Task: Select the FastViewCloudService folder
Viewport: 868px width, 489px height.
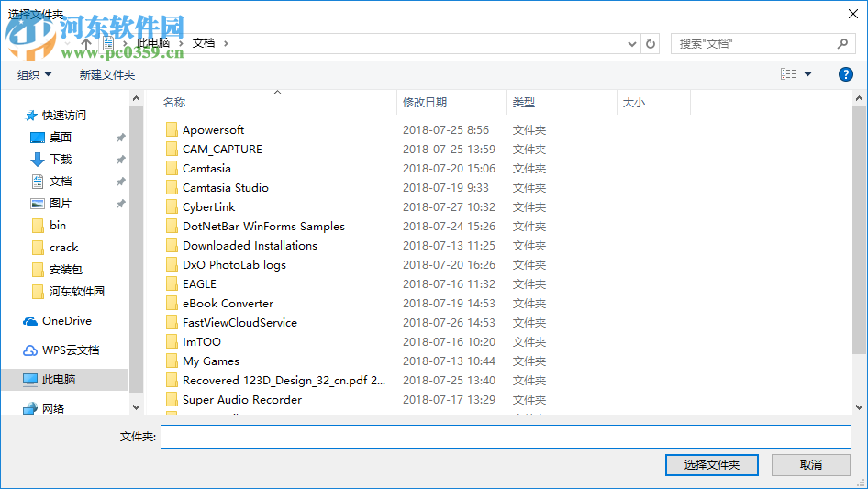Action: tap(239, 323)
